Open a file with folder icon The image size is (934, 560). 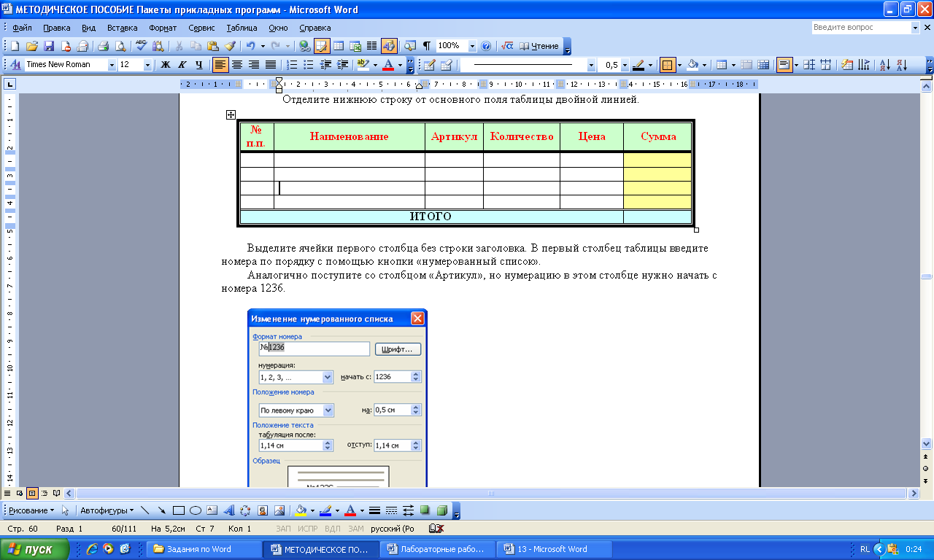click(32, 46)
